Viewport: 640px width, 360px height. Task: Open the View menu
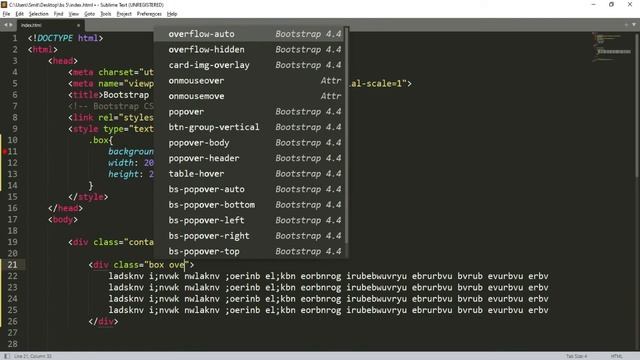coord(73,14)
